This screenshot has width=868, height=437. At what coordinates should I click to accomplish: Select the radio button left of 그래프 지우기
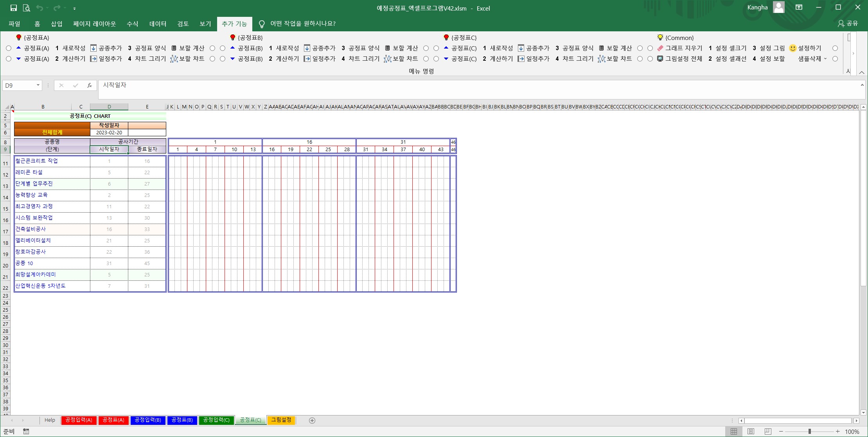click(x=650, y=48)
